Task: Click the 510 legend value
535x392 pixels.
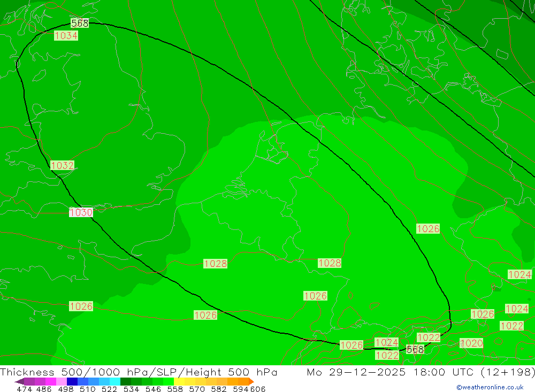Action: (x=88, y=389)
